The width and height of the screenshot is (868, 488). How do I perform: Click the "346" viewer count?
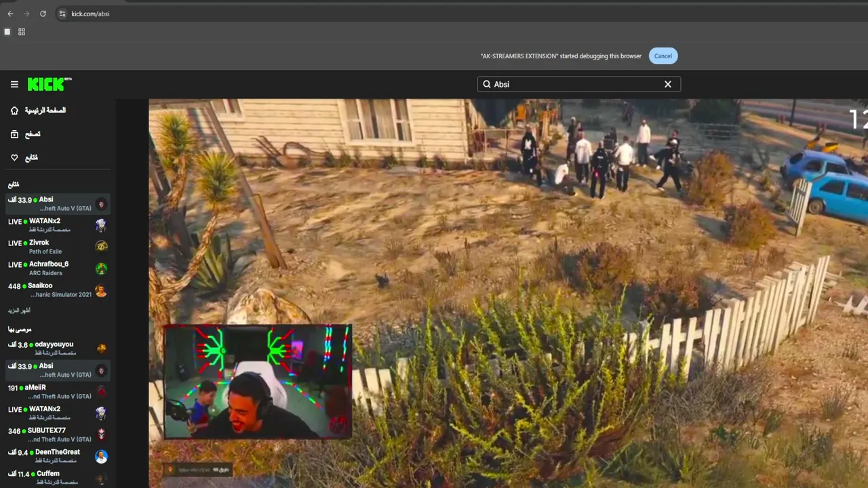(14, 431)
